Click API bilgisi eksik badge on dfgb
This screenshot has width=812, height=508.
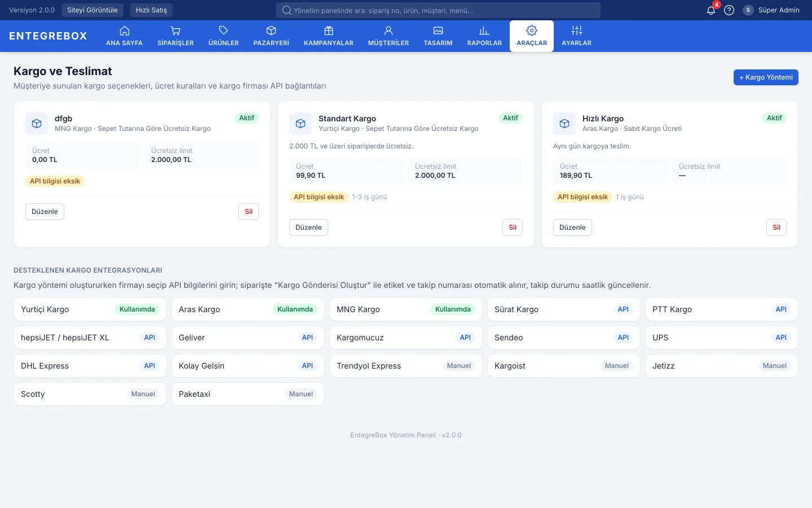pos(55,181)
